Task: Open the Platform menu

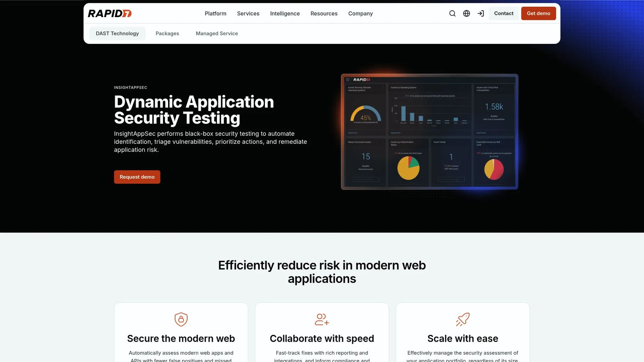Action: [216, 14]
